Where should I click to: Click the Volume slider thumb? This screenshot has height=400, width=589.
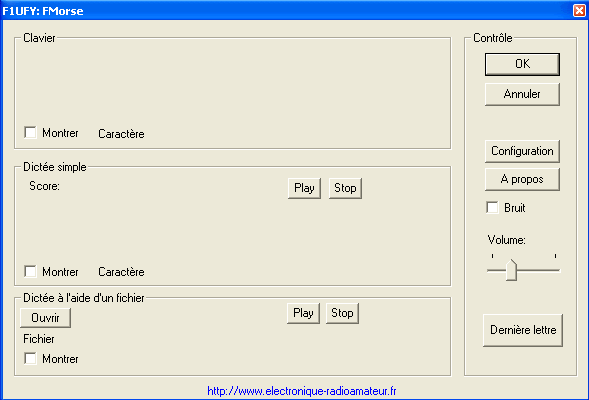click(x=511, y=270)
